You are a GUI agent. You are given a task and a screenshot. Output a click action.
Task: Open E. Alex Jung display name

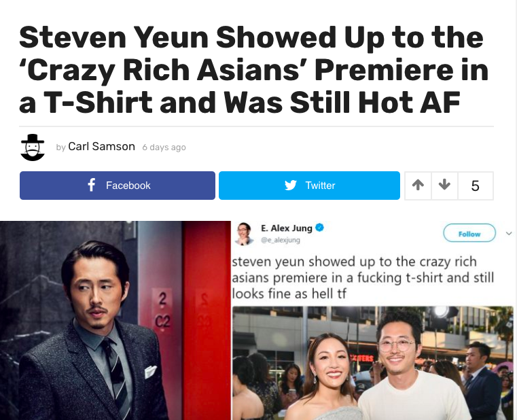[286, 228]
